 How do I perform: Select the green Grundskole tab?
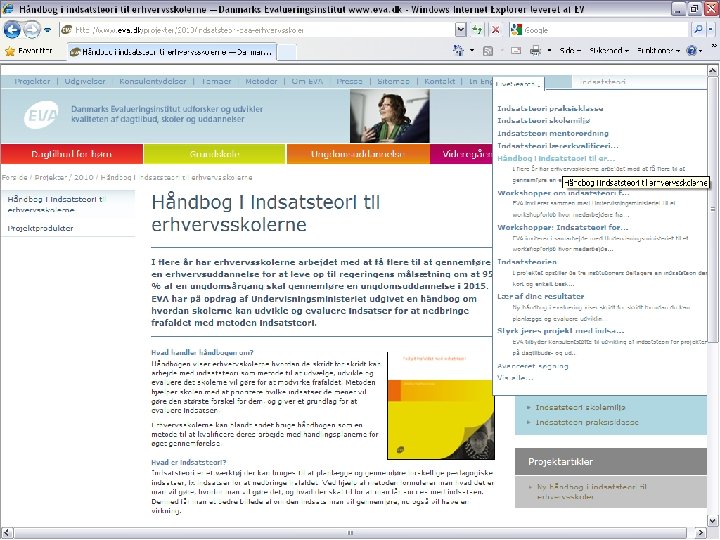(x=214, y=154)
